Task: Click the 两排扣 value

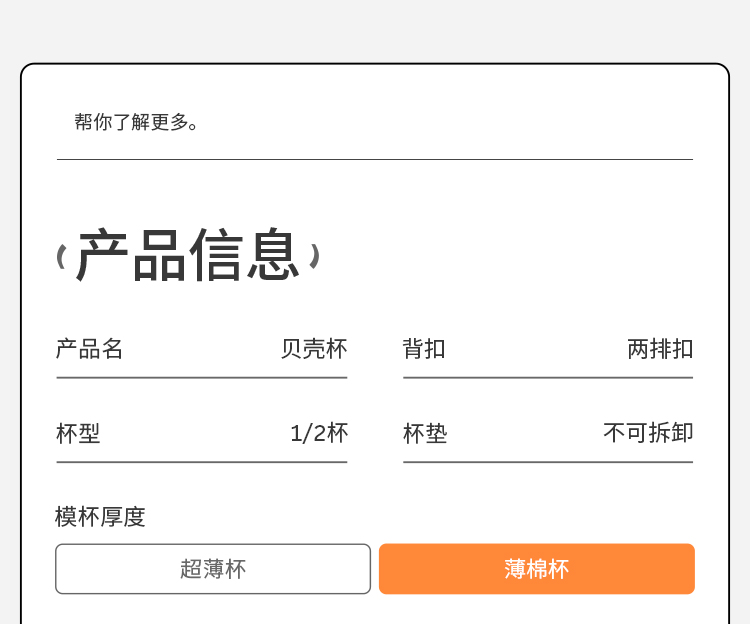Action: [x=660, y=349]
